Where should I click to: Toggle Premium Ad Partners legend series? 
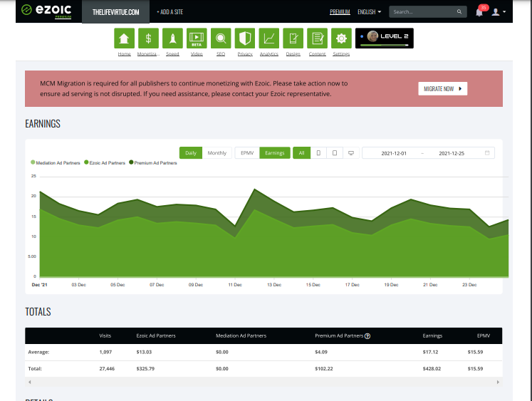[153, 163]
